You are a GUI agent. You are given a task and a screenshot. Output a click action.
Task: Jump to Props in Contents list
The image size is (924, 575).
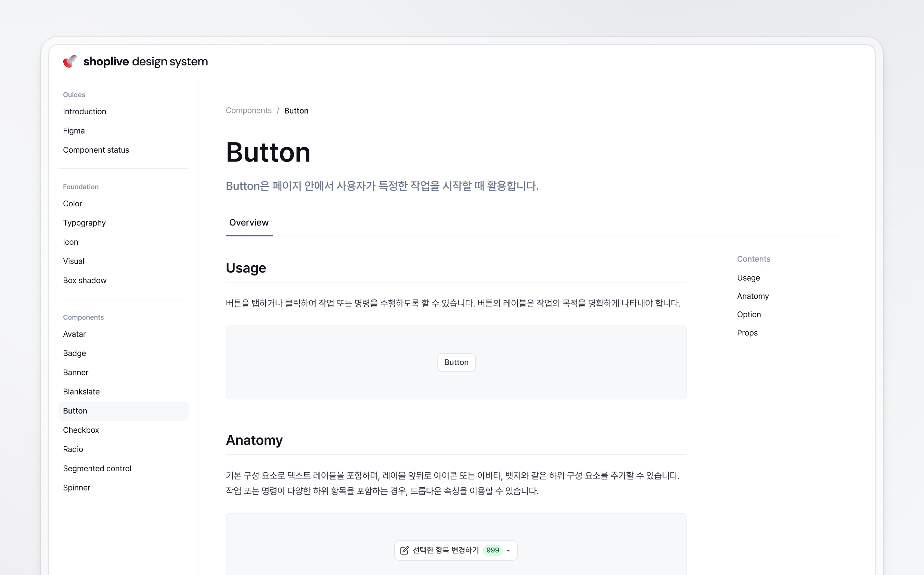[x=747, y=333]
